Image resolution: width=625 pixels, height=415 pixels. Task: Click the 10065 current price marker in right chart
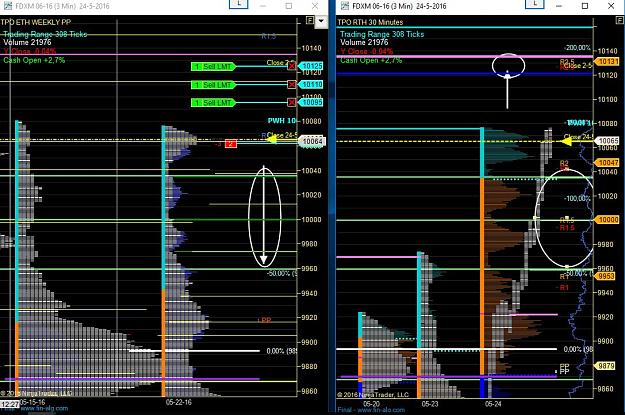click(609, 141)
